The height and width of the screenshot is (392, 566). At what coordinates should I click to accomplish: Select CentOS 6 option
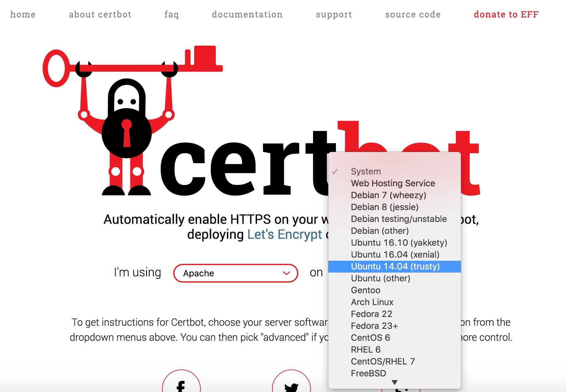(395, 338)
